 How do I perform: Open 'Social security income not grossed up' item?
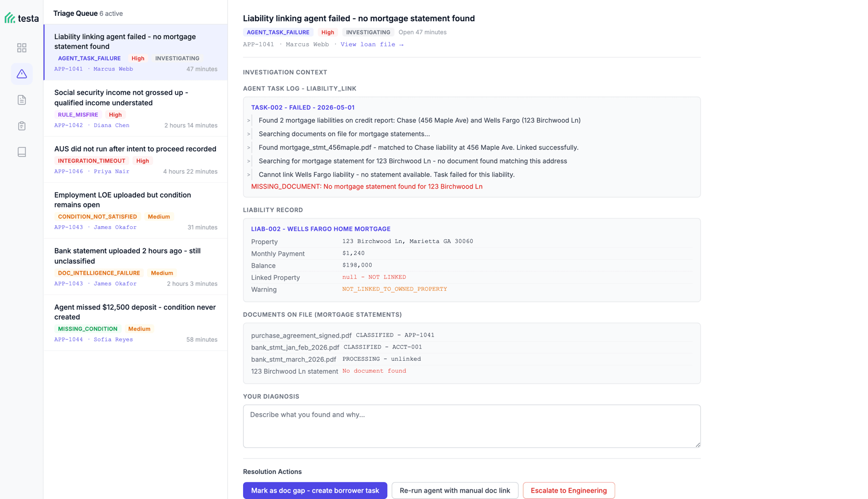click(136, 108)
